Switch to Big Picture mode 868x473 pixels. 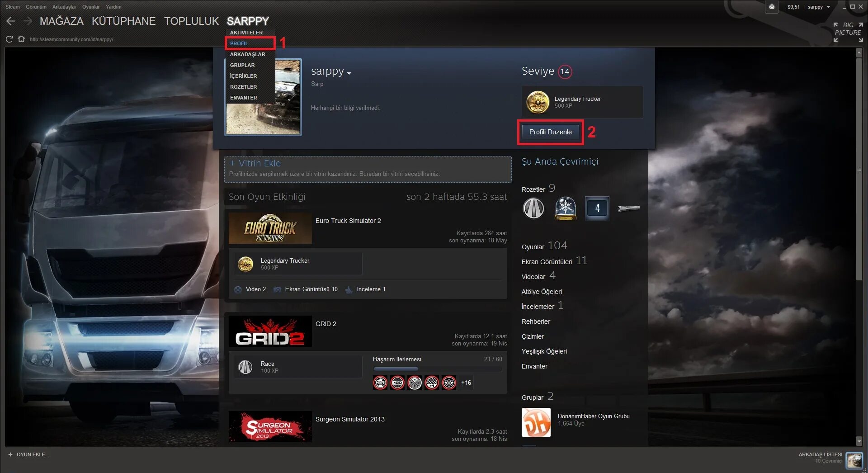click(848, 33)
